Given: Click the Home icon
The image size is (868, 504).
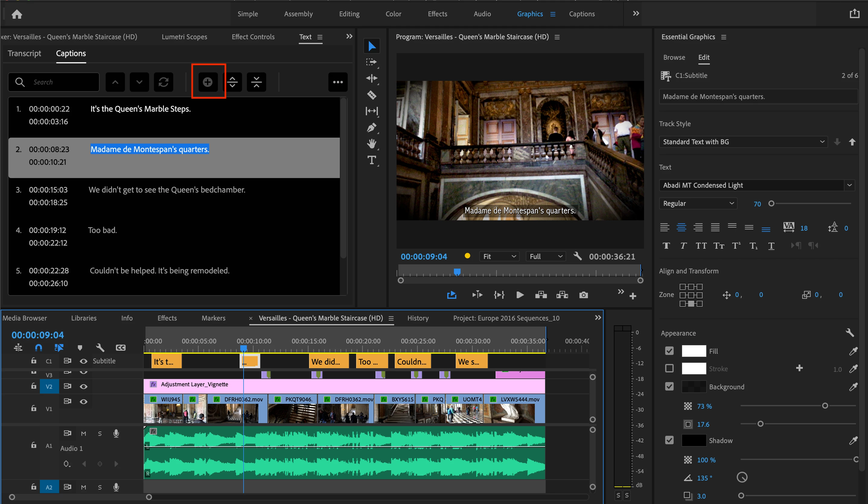Looking at the screenshot, I should coord(17,14).
